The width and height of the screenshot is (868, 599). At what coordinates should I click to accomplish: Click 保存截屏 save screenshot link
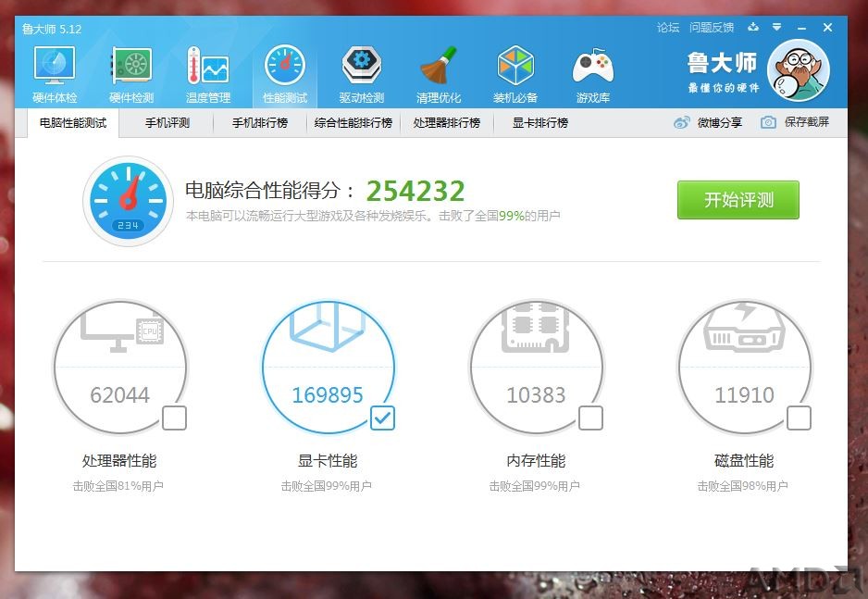pyautogui.click(x=806, y=122)
